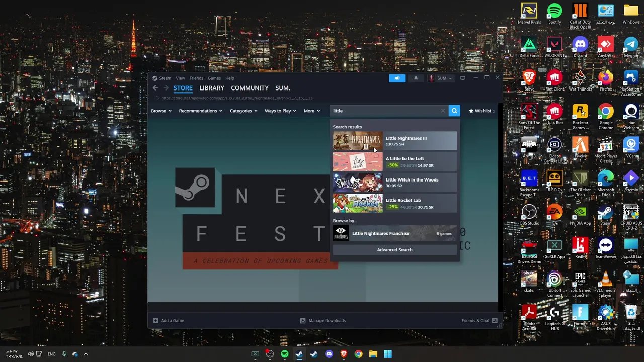Select Epic Games Launcher desktop icon
The width and height of the screenshot is (644, 362).
pyautogui.click(x=580, y=284)
